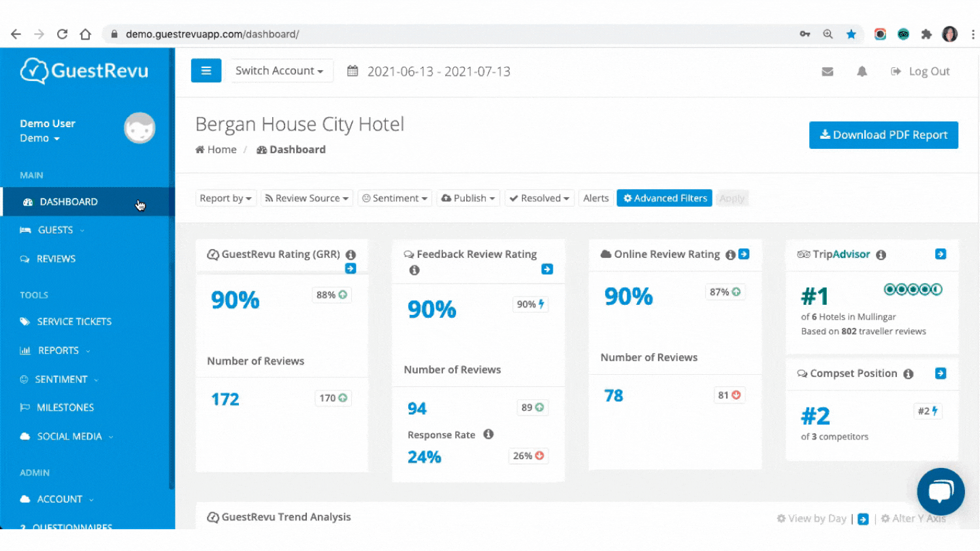Viewport: 980px width, 551px height.
Task: Open Trend Analysis arrow beside View by Day
Action: [863, 519]
